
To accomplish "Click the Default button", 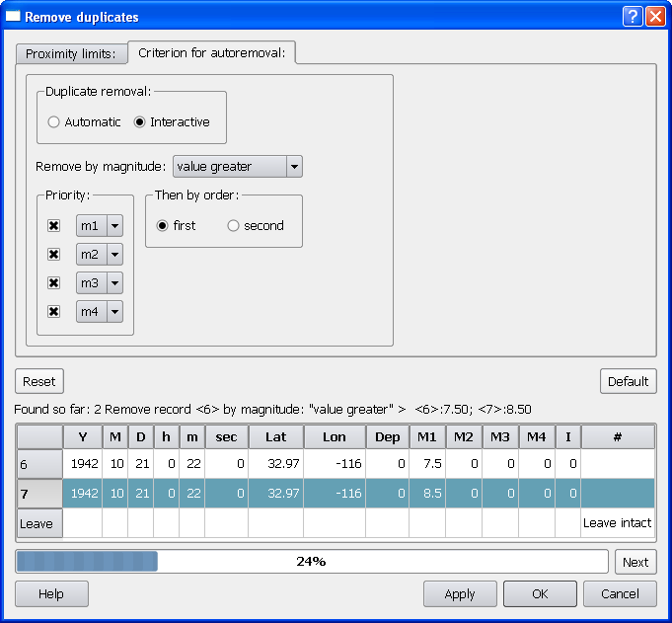I will [x=629, y=381].
